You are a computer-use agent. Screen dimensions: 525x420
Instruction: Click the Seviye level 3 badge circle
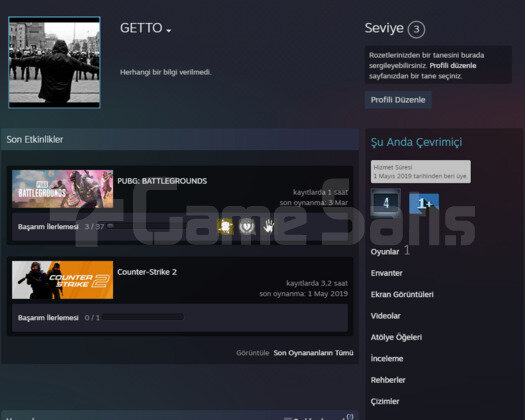click(x=416, y=29)
